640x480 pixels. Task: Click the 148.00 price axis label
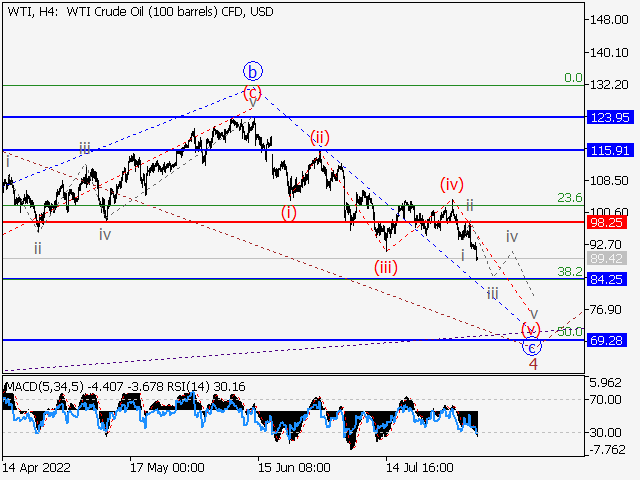(x=609, y=20)
